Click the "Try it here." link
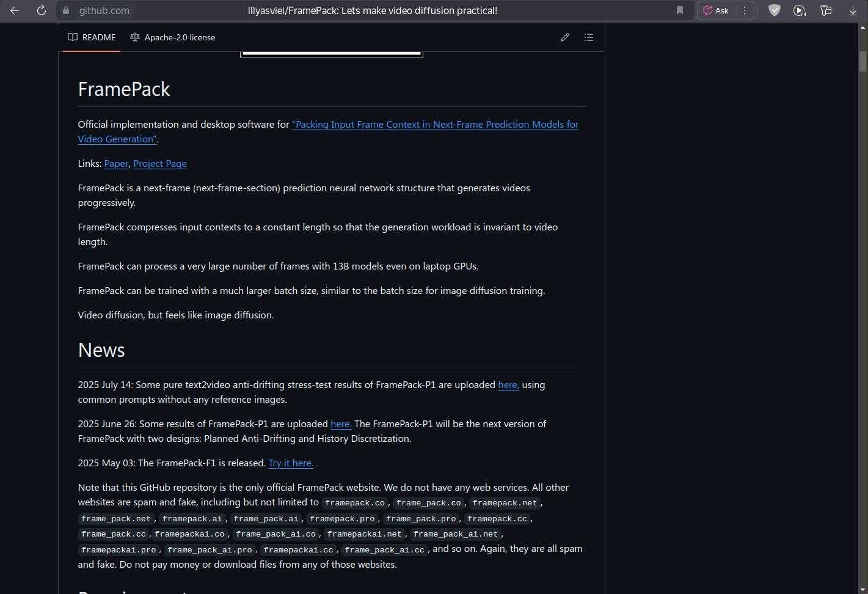This screenshot has height=594, width=868. (x=291, y=463)
